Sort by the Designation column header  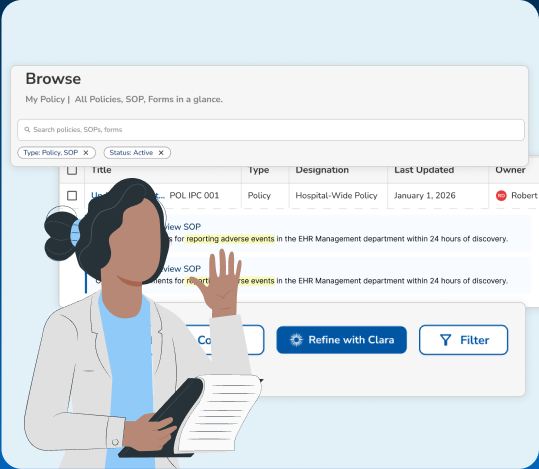[322, 170]
